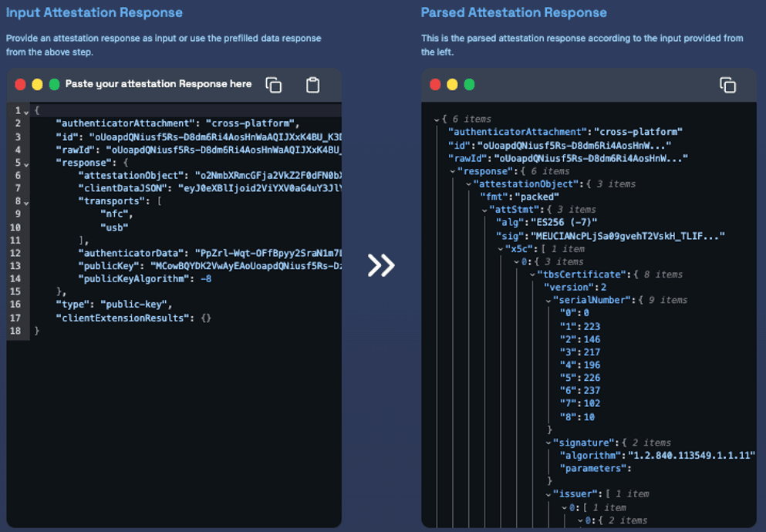Screen dimensions: 766x532
Task: Select the "alg":"ES256 (-7)" entry
Action: click(x=547, y=223)
